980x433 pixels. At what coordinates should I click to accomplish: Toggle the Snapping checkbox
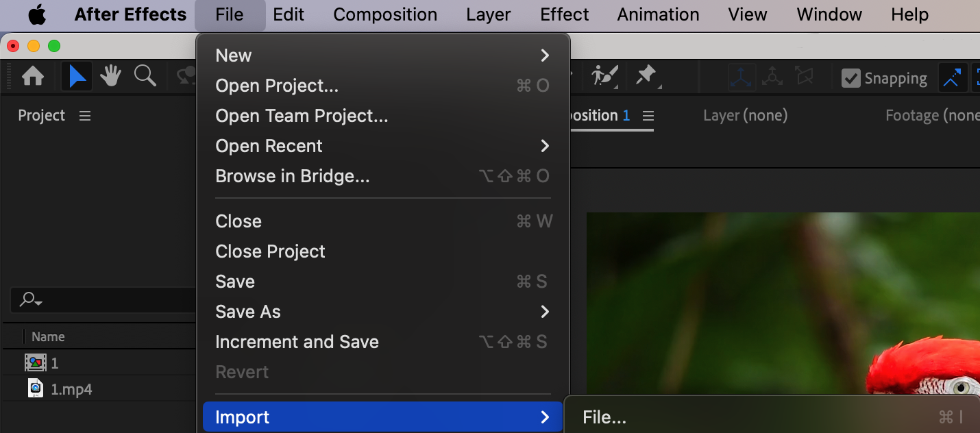850,78
